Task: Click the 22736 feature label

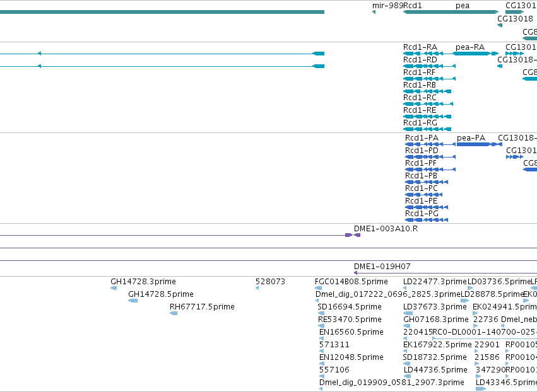Action: tap(486, 320)
